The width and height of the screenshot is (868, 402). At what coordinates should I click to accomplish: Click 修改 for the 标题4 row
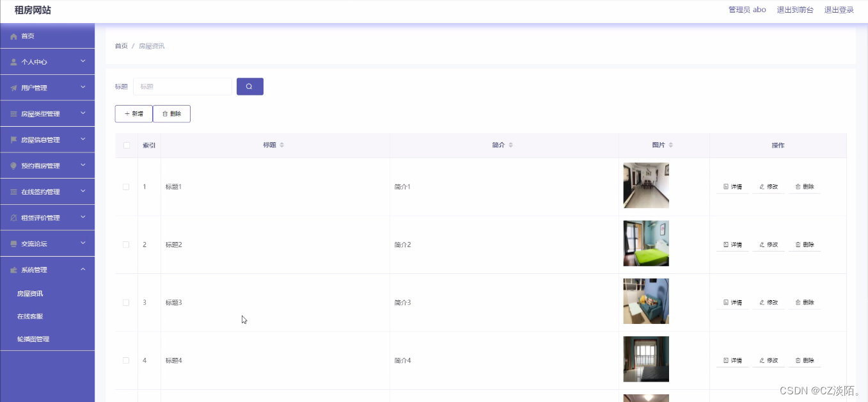(x=768, y=360)
